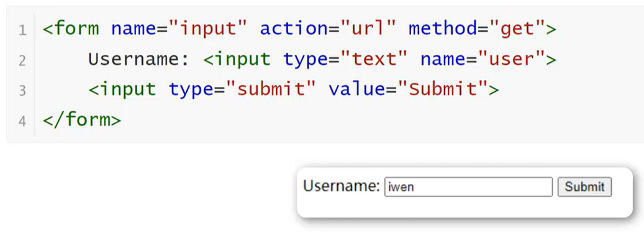Viewport: 644px width, 233px height.
Task: Click the Submit button in the form
Action: point(584,187)
